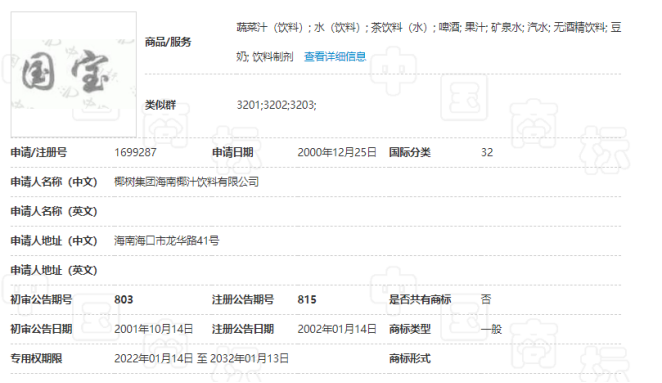
Task: Click the address 海南海口市龙华路41号
Action: (166, 241)
